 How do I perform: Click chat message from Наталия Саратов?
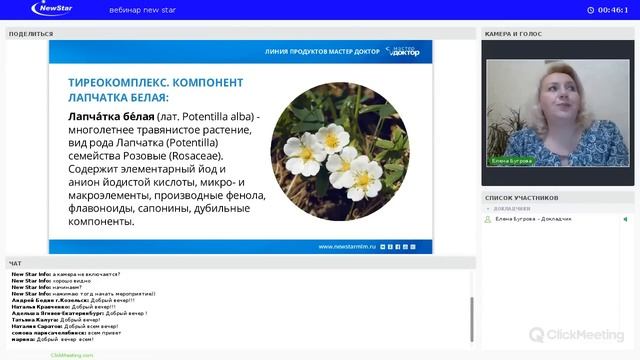[65, 327]
